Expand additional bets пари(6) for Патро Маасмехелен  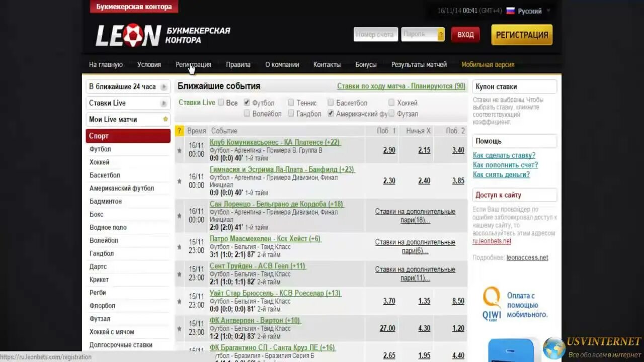click(x=415, y=246)
